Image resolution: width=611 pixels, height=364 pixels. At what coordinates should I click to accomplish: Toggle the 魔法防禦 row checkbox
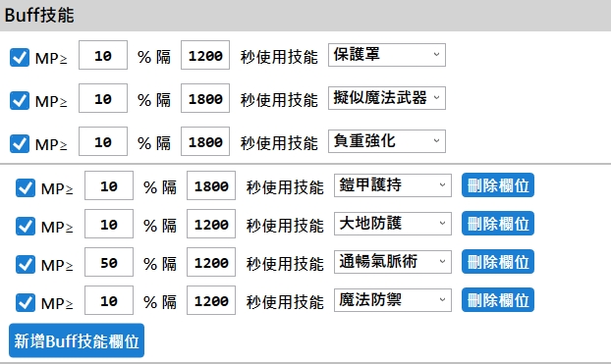point(26,302)
